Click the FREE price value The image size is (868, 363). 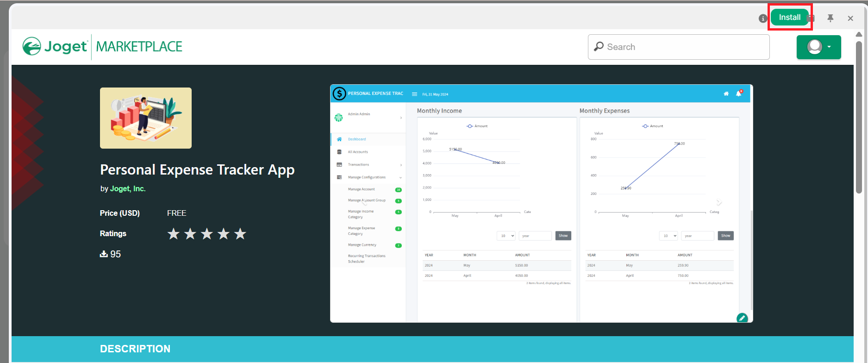[x=176, y=213]
